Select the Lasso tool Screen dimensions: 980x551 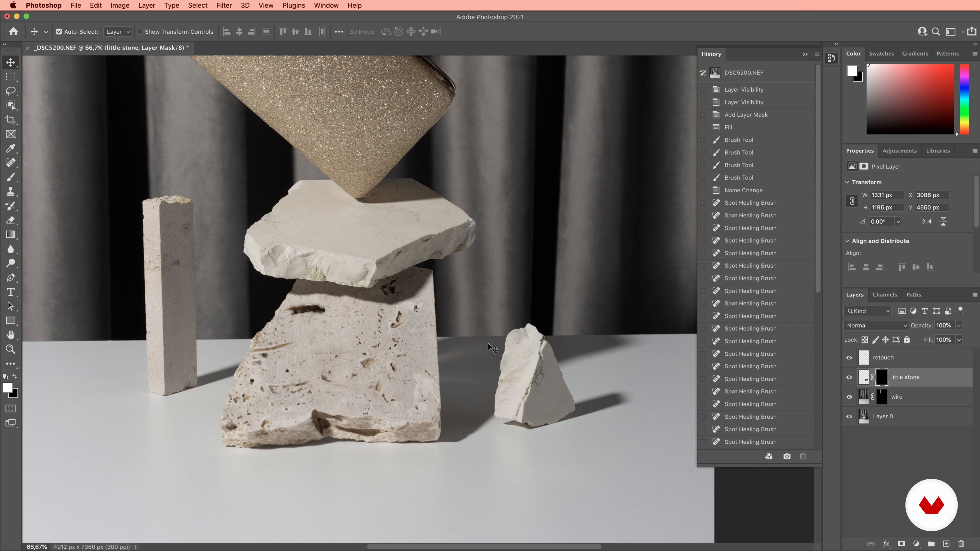point(11,91)
